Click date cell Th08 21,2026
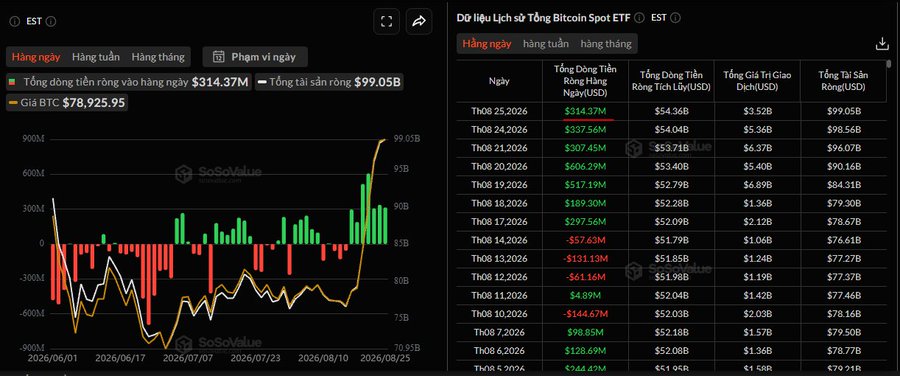The width and height of the screenshot is (900, 376). click(499, 148)
